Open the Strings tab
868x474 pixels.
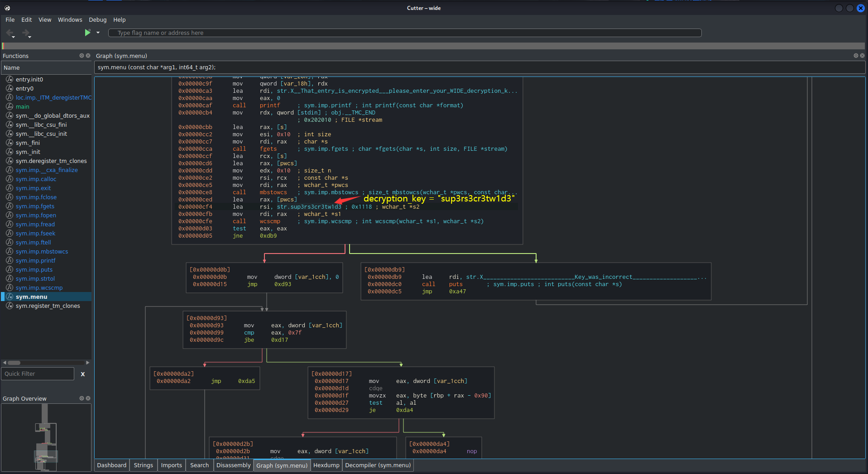pos(143,465)
